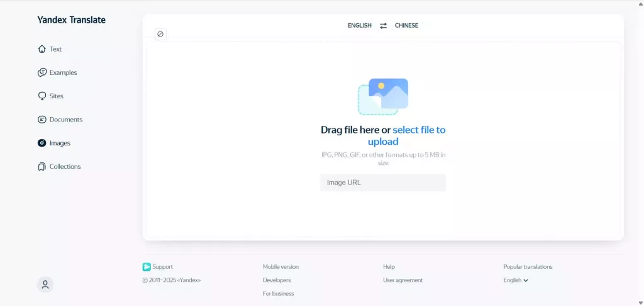Click the '© 2011–2025 «Yandex»' copyright text

pyautogui.click(x=172, y=280)
